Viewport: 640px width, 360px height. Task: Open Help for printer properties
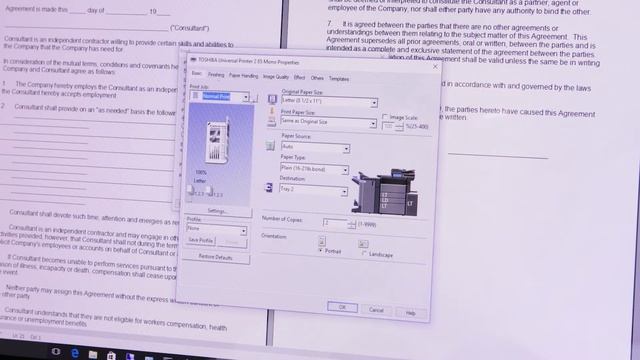coord(411,313)
